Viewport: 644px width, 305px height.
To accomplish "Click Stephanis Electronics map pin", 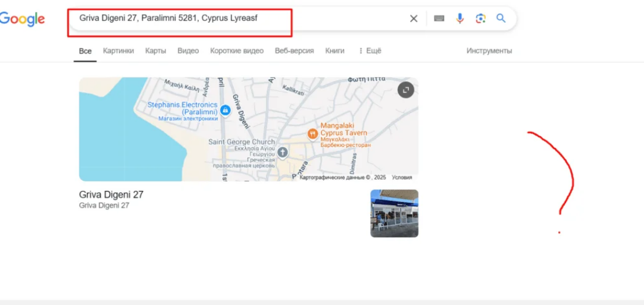I will coord(225,110).
